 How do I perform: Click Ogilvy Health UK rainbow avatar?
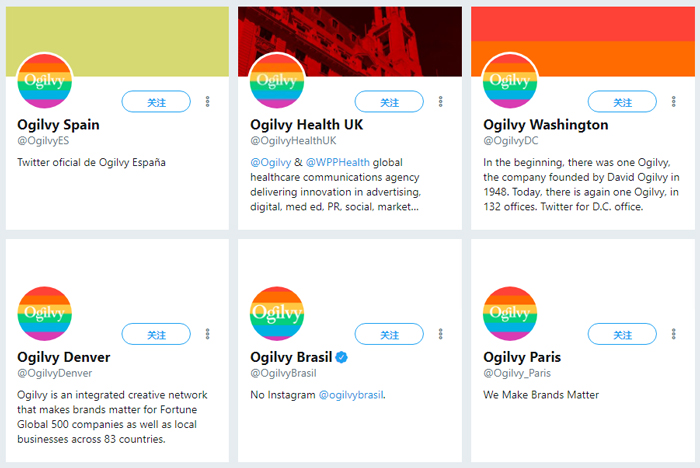tap(277, 81)
